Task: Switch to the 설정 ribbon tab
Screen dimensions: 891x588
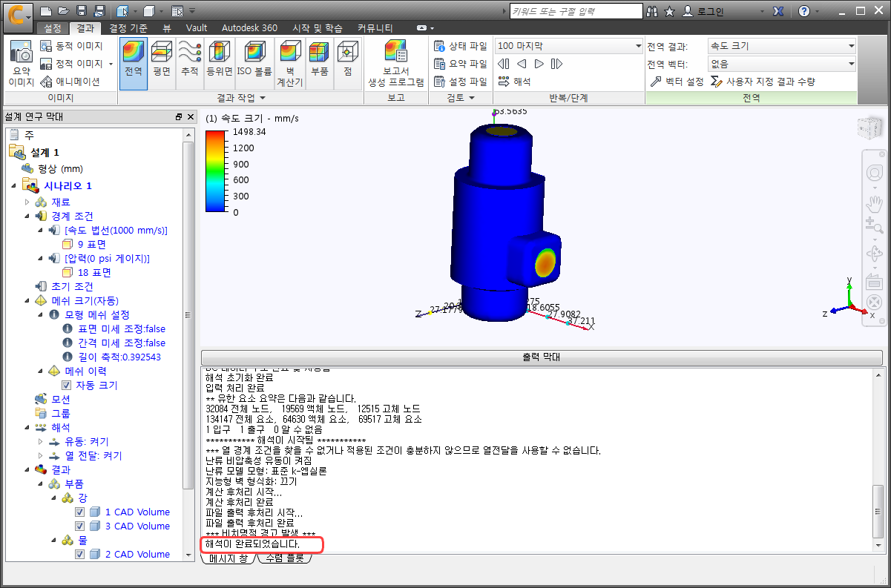Action: click(x=53, y=28)
